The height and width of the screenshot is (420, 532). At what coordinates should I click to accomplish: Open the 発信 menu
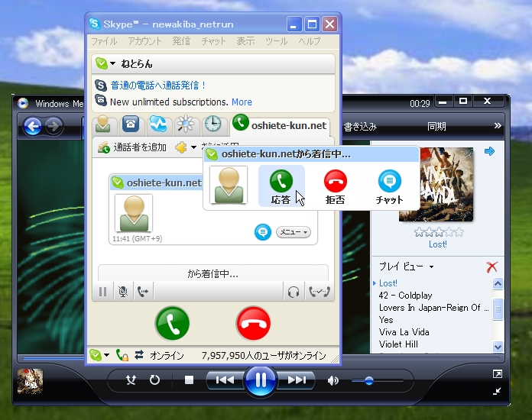click(181, 41)
